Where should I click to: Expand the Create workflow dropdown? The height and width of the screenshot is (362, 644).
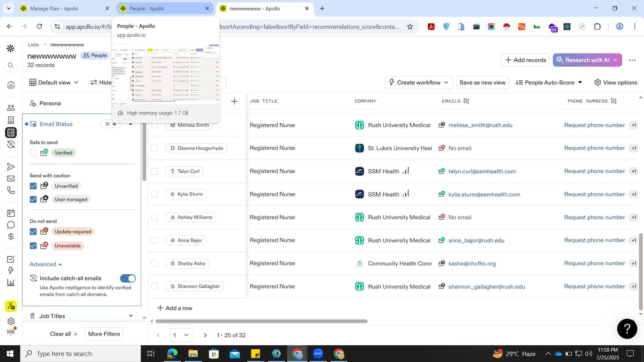pos(419,82)
